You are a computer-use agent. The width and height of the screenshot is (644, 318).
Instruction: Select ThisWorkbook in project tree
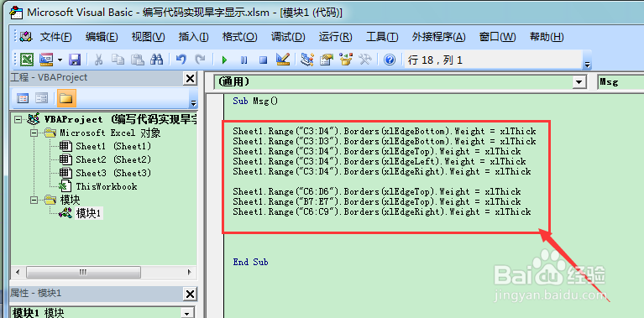coord(107,186)
